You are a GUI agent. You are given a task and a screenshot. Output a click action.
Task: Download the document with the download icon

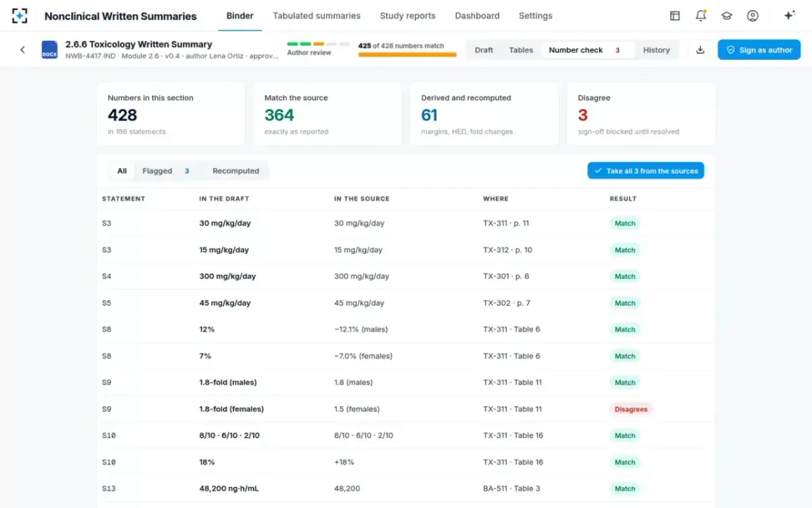700,49
